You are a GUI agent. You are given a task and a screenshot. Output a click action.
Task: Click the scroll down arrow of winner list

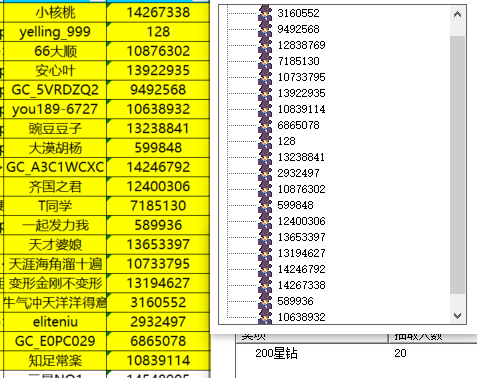[x=457, y=315]
